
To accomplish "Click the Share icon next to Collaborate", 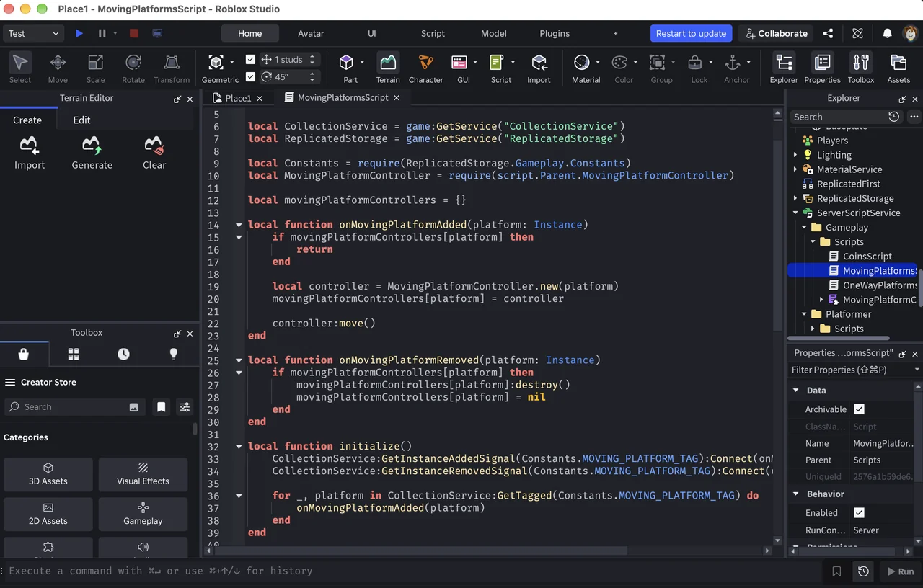I will [x=828, y=33].
